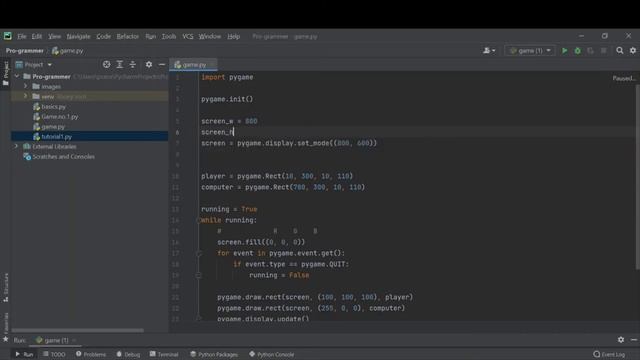The height and width of the screenshot is (360, 640).
Task: Open IDE settings gear in top toolbar
Action: coord(633,51)
